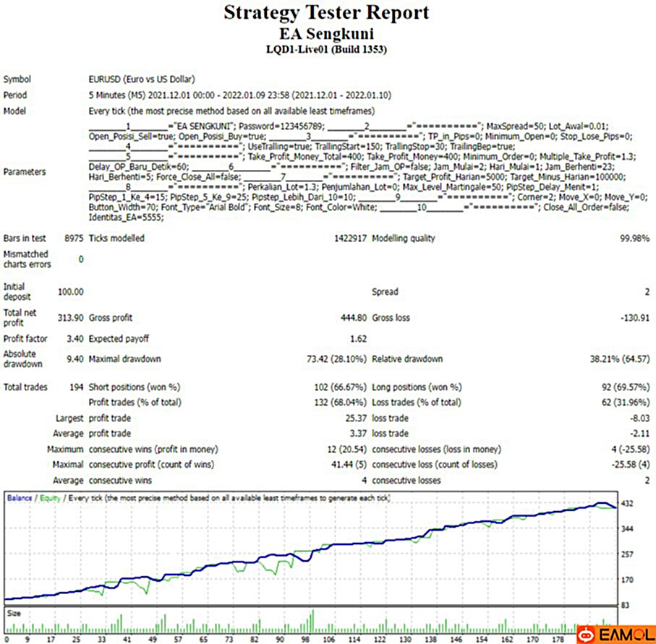Click the "Model" row label
656x644 pixels.
click(x=14, y=111)
